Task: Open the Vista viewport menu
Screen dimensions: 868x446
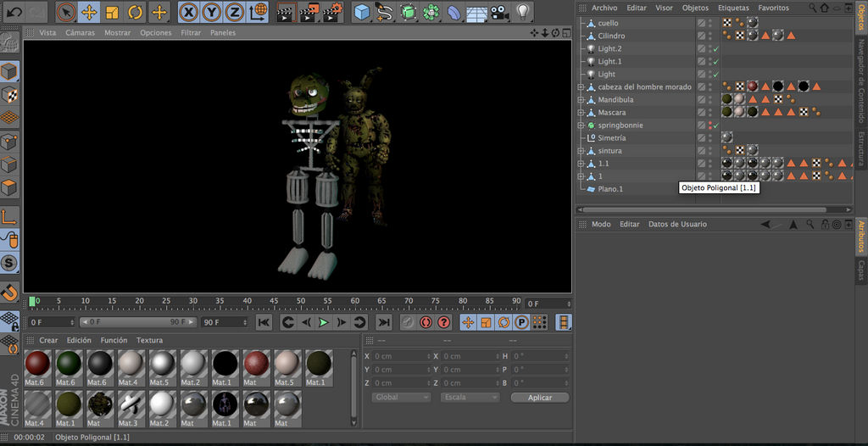Action: pos(47,33)
